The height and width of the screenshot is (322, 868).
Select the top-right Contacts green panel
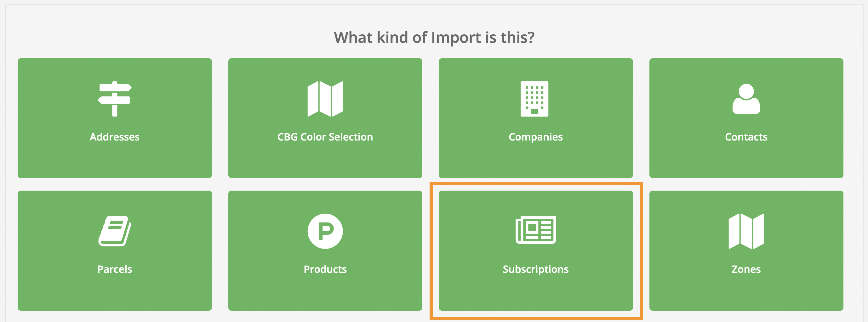(746, 118)
